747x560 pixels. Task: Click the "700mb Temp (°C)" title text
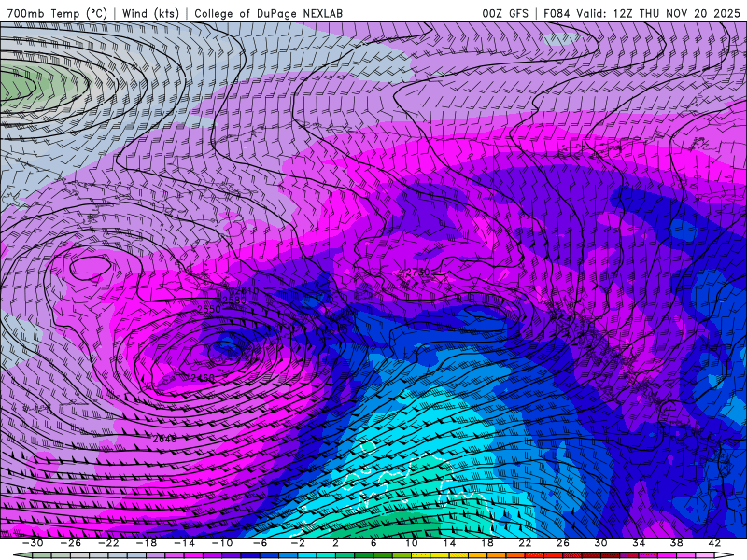pyautogui.click(x=57, y=13)
